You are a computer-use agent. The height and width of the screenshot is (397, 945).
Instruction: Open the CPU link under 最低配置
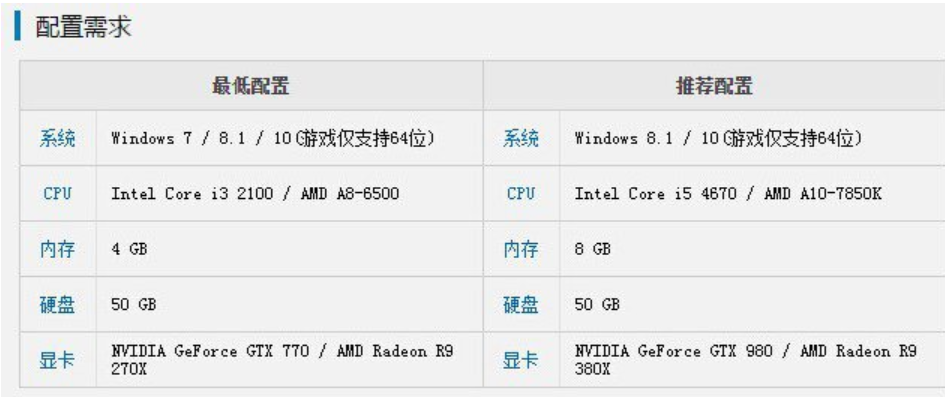57,194
